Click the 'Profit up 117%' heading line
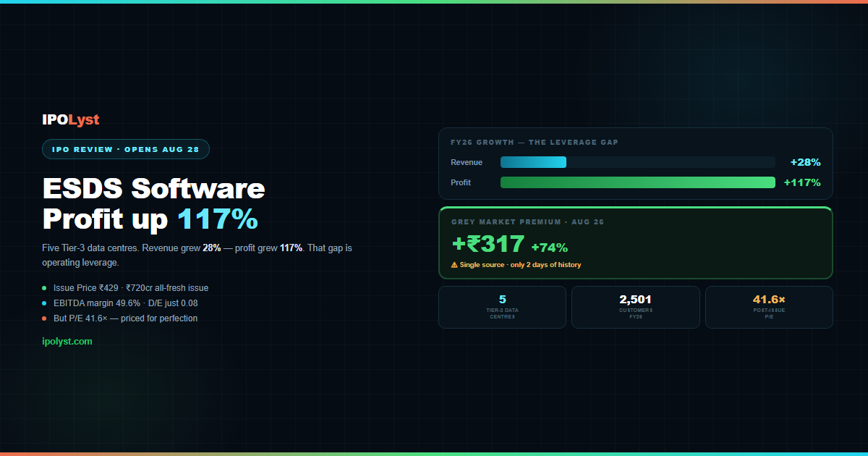 [x=150, y=219]
